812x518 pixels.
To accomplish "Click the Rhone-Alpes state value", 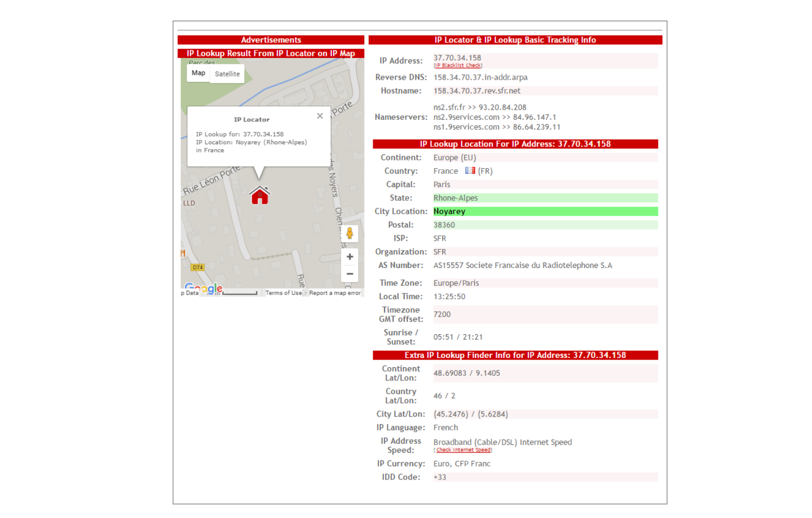I will tap(456, 198).
